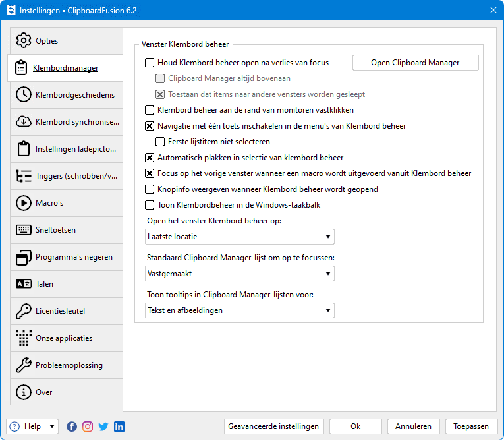The height and width of the screenshot is (441, 504).
Task: Open the Vastgemaakt dropdown list
Action: pos(239,274)
